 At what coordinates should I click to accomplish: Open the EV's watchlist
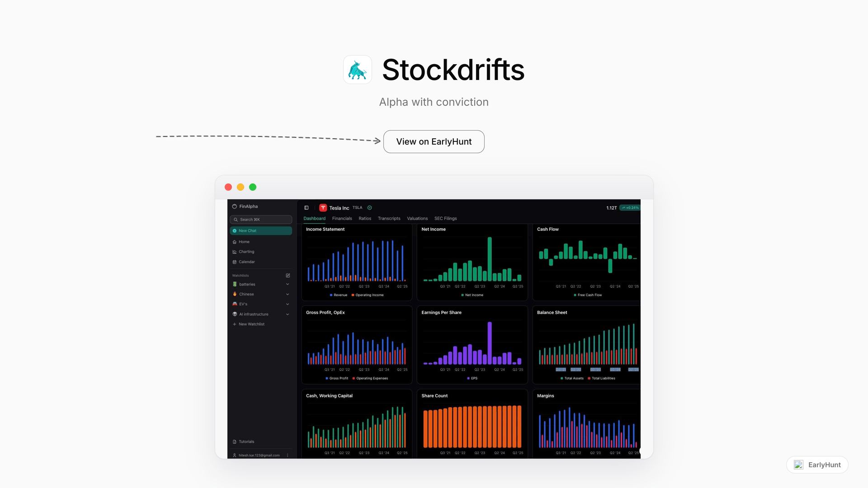pos(243,304)
